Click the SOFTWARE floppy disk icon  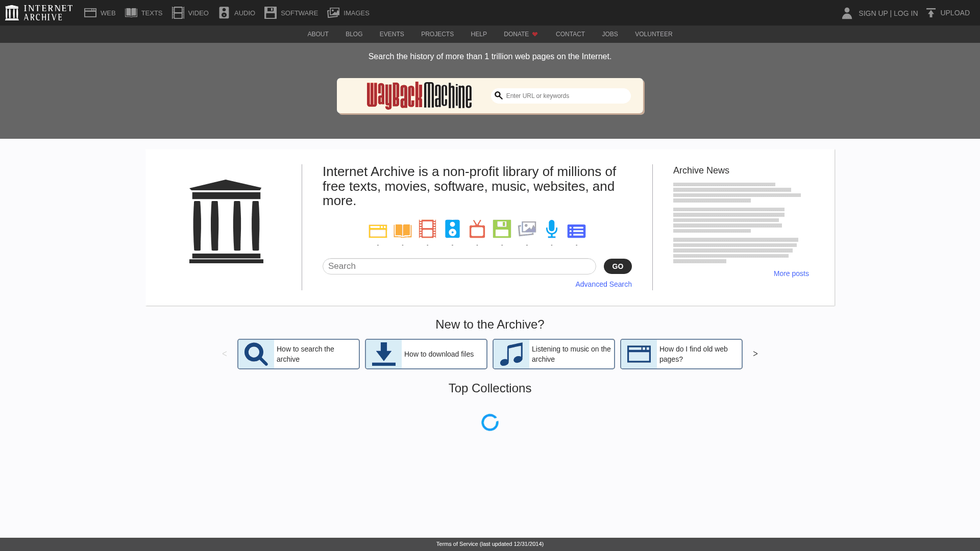(x=271, y=12)
